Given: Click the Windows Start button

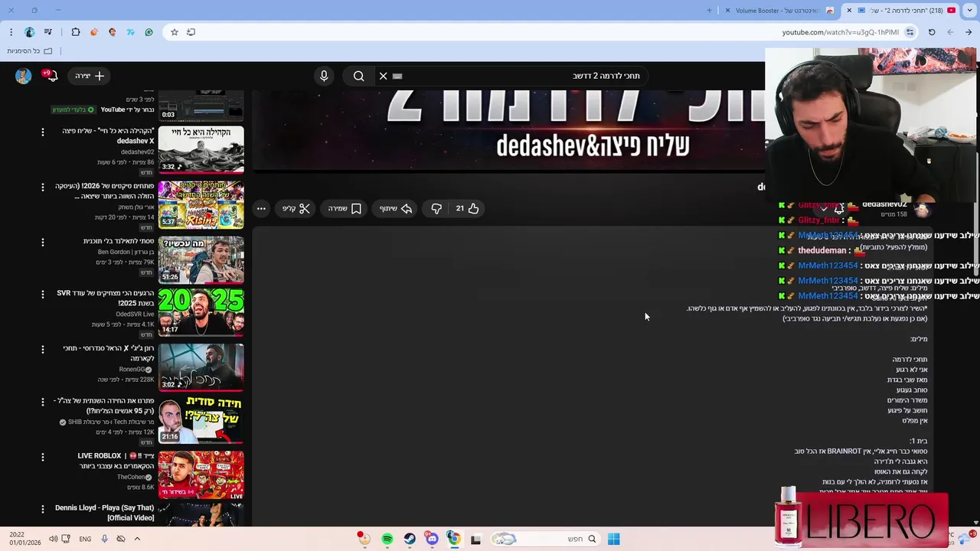Looking at the screenshot, I should pyautogui.click(x=613, y=539).
